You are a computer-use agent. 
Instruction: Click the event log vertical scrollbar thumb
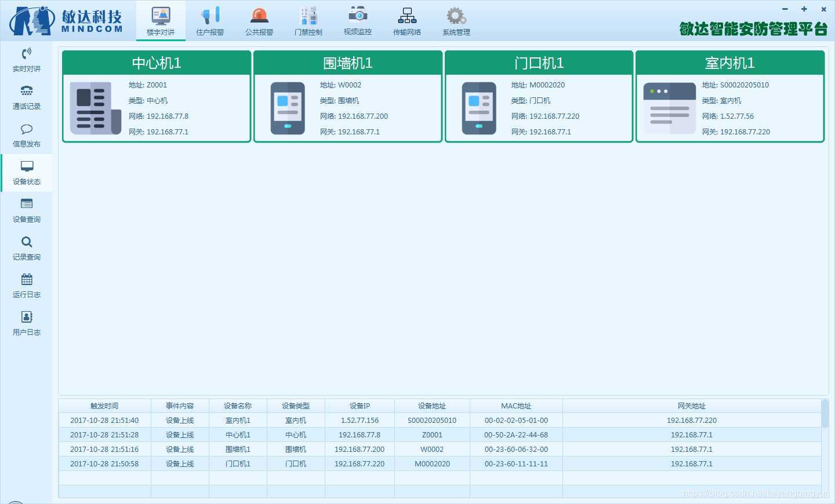825,413
